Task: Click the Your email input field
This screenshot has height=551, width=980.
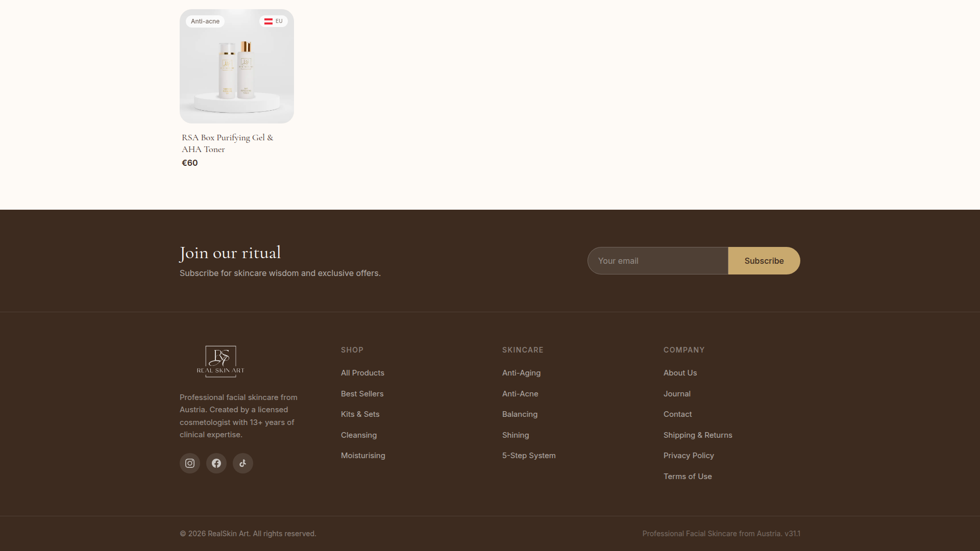Action: point(657,260)
